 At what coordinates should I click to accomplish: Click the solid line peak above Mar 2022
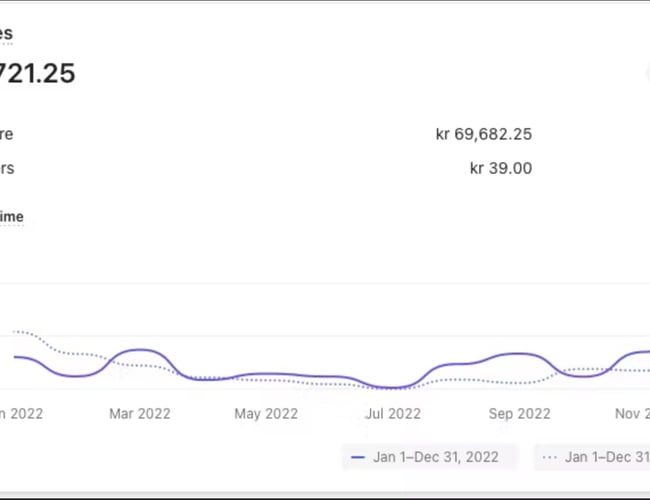(x=140, y=350)
